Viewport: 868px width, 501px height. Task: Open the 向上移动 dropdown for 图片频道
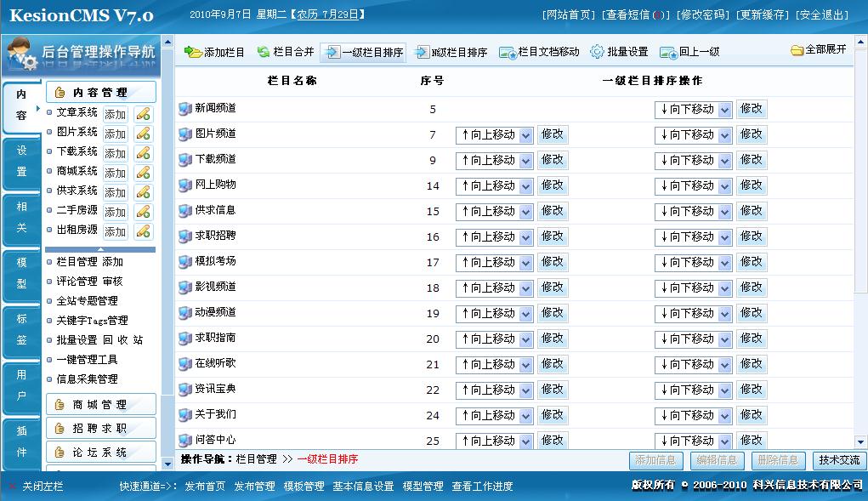coord(494,135)
